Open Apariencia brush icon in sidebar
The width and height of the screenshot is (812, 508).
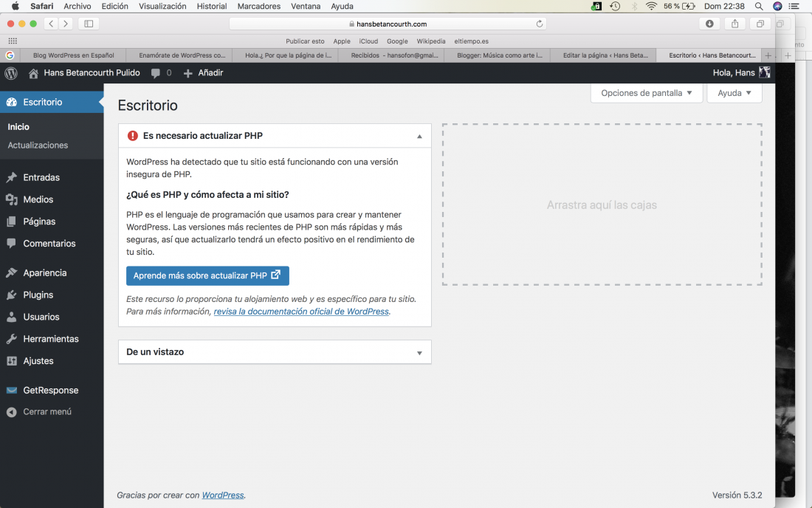(x=11, y=273)
